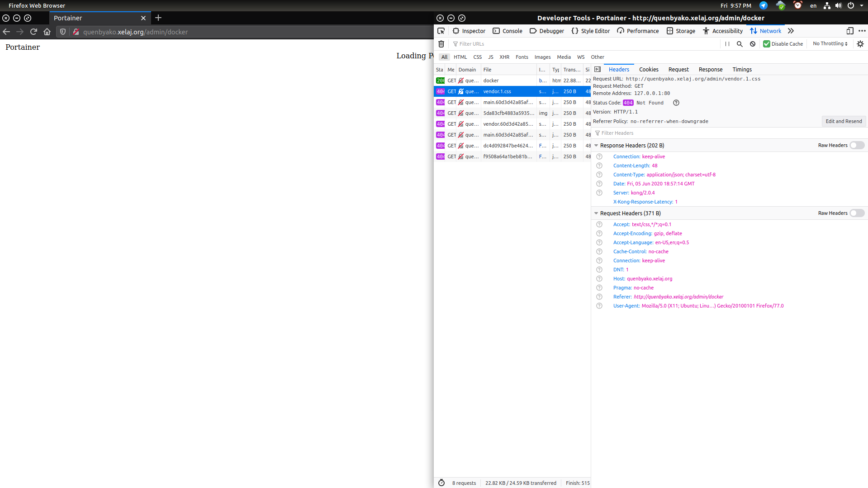Enable Disable Cache option
Image resolution: width=868 pixels, height=488 pixels.
(767, 44)
